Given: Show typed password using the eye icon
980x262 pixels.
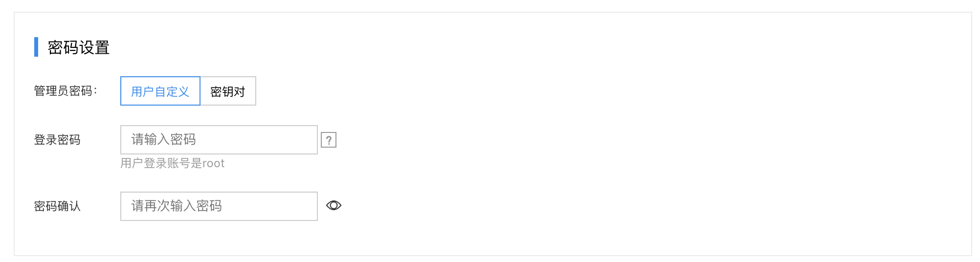Looking at the screenshot, I should coord(334,206).
